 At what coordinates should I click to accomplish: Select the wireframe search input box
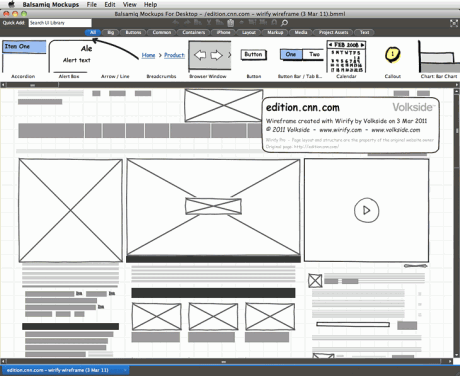[353, 324]
